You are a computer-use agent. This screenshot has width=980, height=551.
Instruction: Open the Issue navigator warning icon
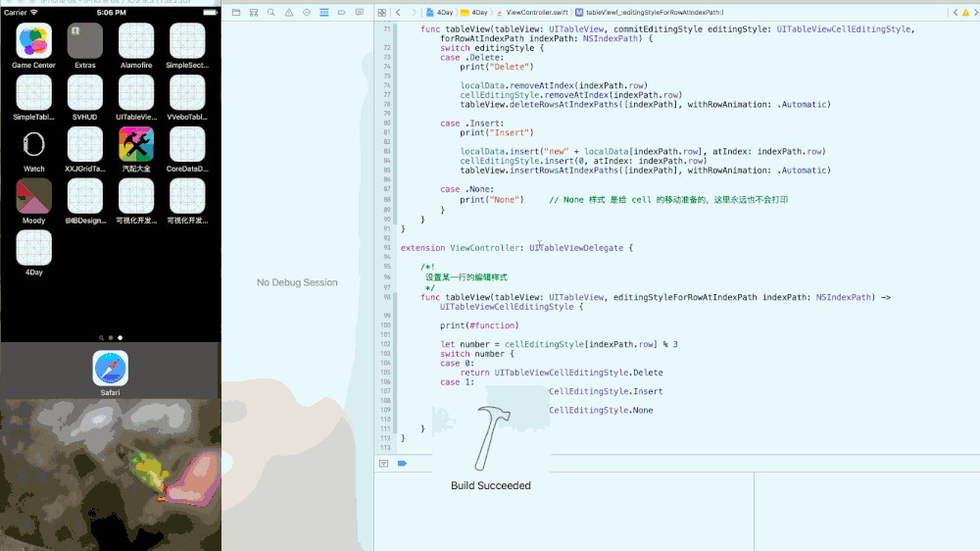click(x=289, y=12)
